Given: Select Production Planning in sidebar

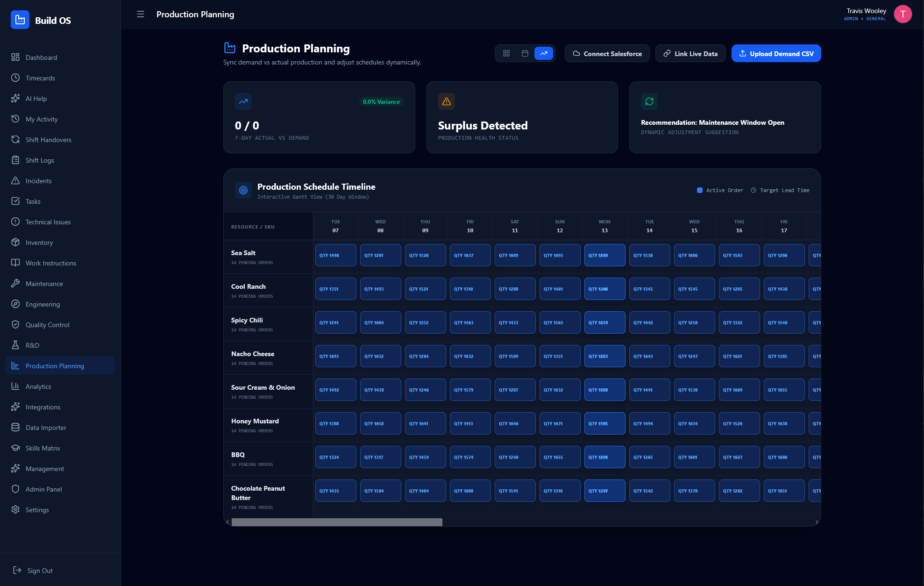Looking at the screenshot, I should pos(60,365).
